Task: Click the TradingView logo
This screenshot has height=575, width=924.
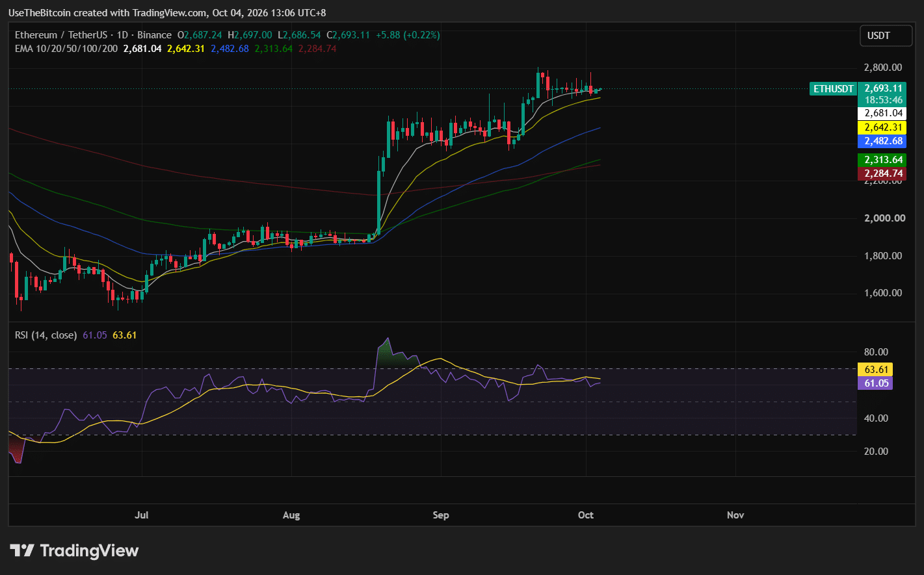Action: 74,551
